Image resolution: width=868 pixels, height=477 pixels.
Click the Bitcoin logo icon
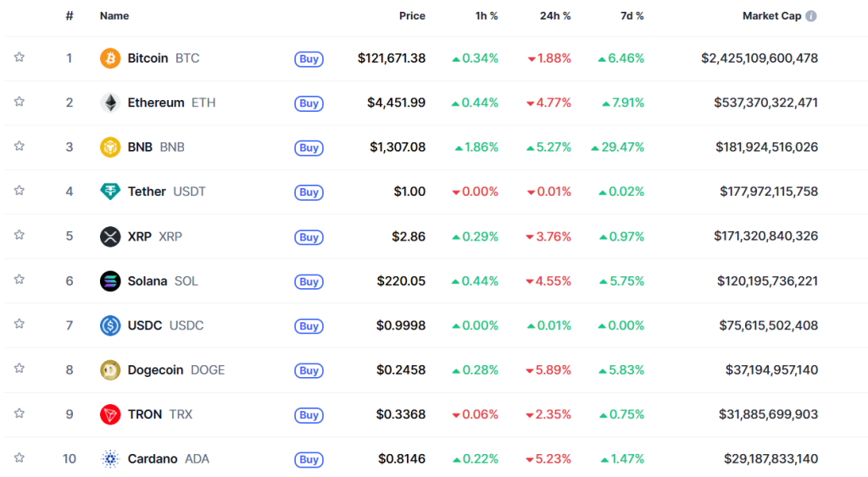coord(110,58)
